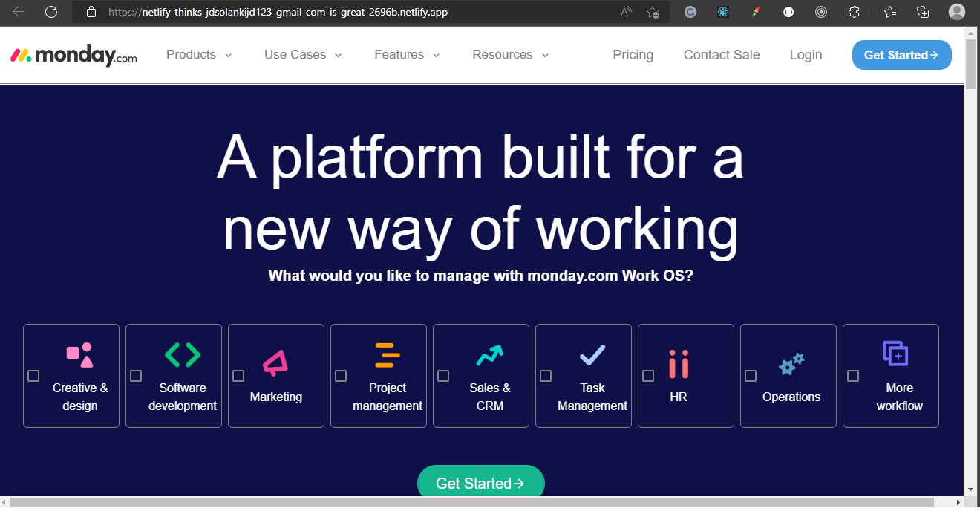Select the Sales & CRM growth chart icon

point(490,355)
